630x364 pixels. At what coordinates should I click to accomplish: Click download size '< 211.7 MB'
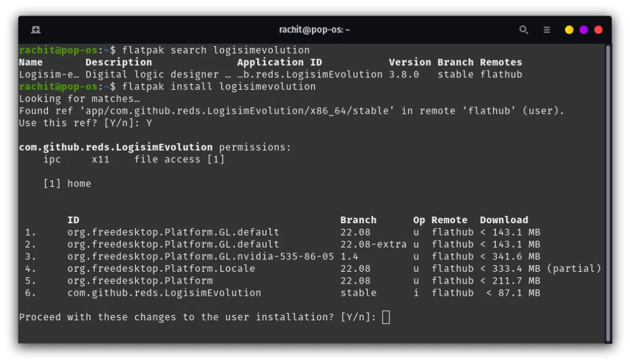[x=510, y=280]
